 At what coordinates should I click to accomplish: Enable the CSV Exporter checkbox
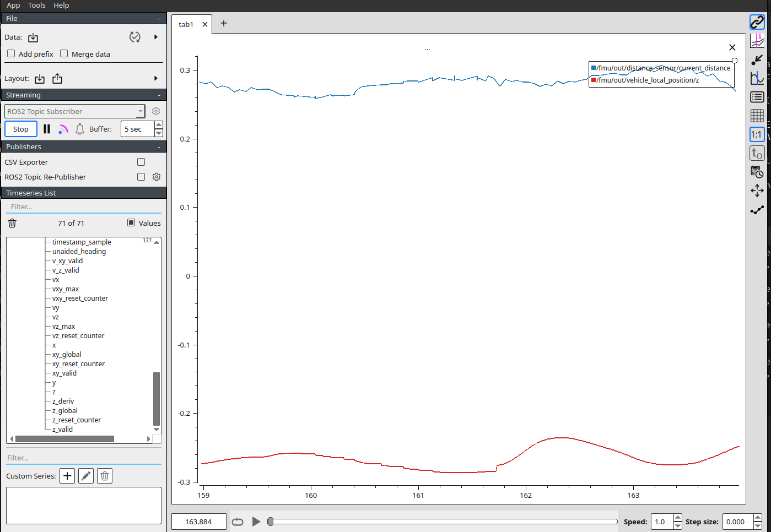coord(141,162)
